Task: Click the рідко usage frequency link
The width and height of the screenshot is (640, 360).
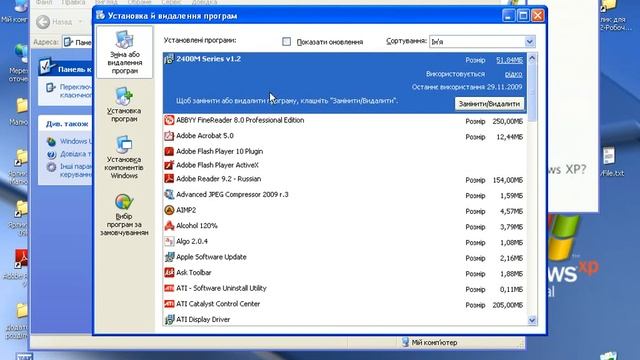Action: pos(513,74)
